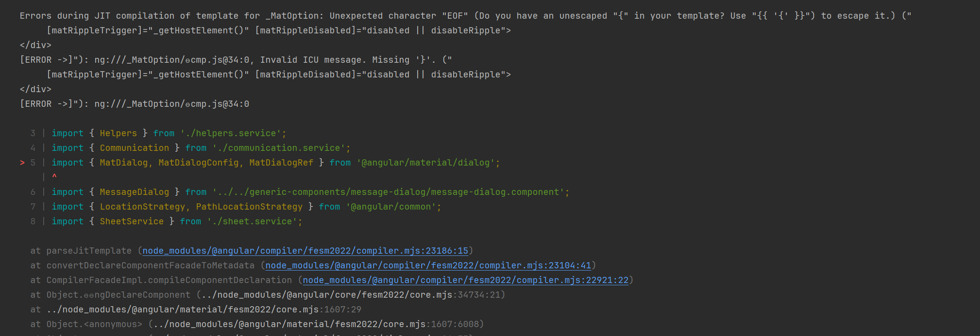This screenshot has height=336, width=980.
Task: Click the MatDialogConfig identifier on line 5
Action: [199, 162]
